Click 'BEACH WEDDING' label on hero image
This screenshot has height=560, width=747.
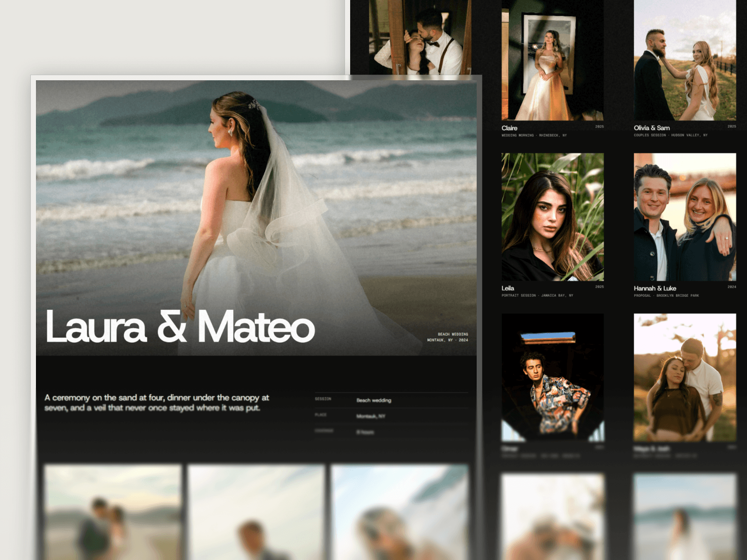point(453,334)
